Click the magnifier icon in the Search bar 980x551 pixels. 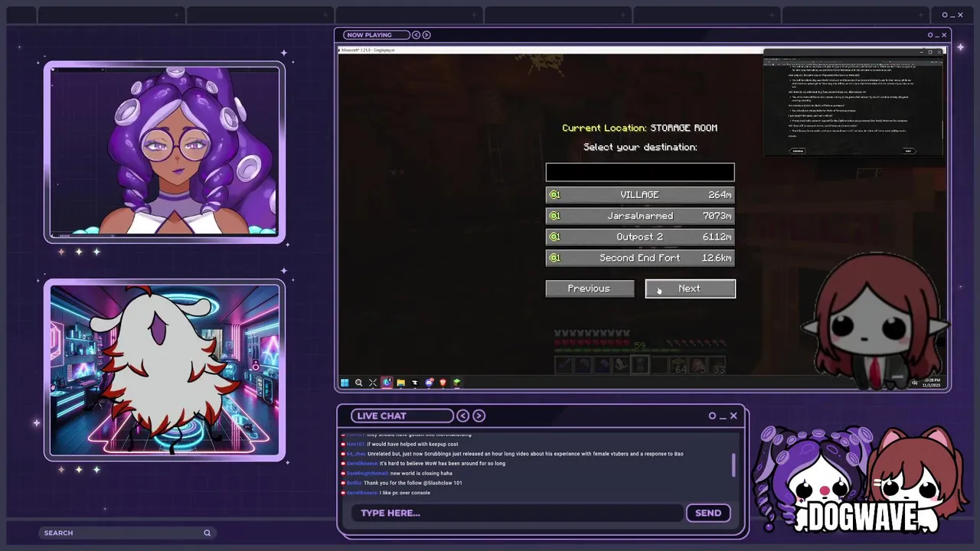pyautogui.click(x=207, y=533)
